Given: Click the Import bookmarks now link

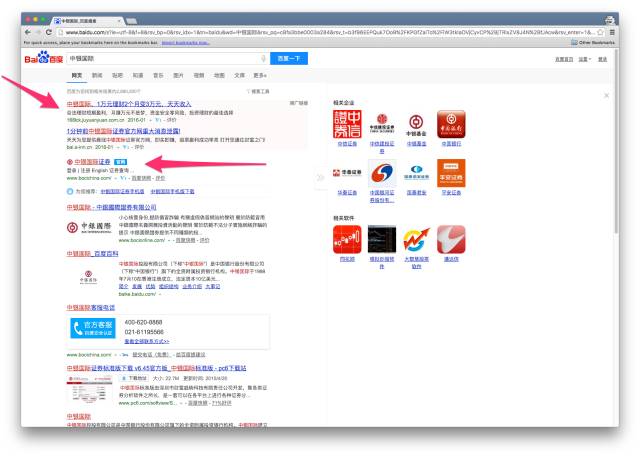Looking at the screenshot, I should click(186, 42).
